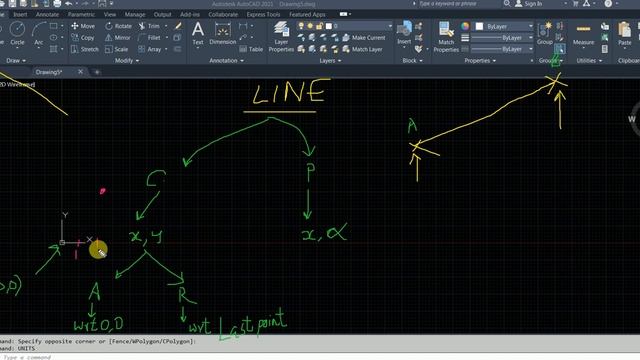
Task: Expand the Utilities panel
Action: click(x=589, y=60)
